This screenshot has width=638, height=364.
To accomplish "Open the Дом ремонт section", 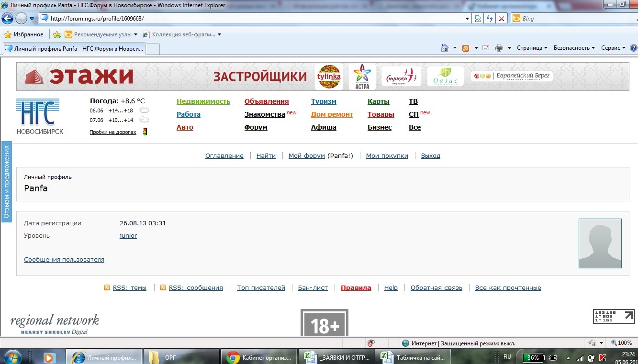I will click(332, 114).
